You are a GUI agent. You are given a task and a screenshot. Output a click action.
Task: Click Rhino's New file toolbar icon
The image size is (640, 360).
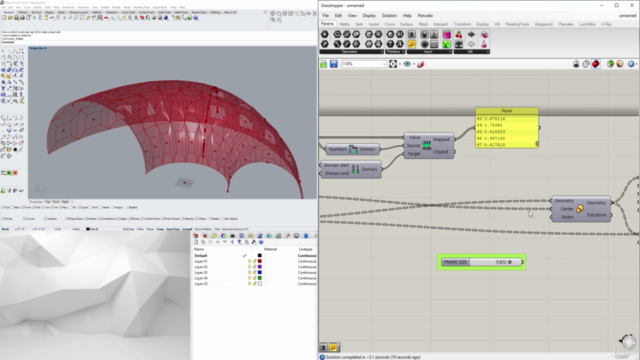[x=4, y=18]
